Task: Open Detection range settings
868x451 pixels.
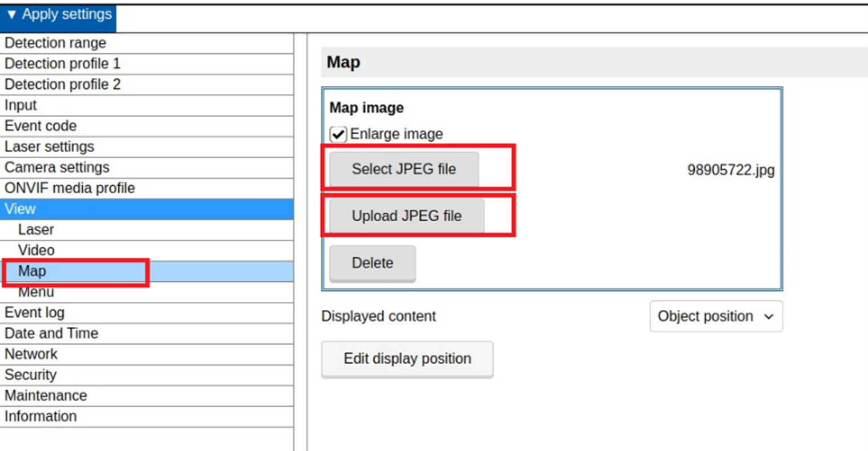Action: click(x=55, y=43)
